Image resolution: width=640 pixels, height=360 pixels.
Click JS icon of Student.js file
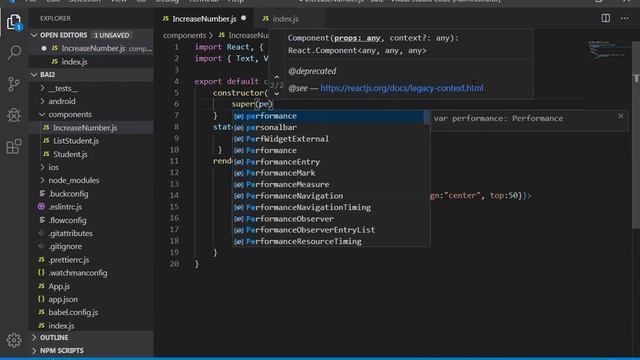pyautogui.click(x=46, y=154)
